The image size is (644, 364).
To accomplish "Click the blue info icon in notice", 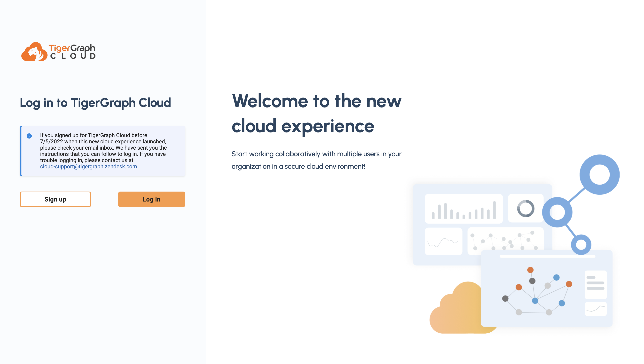I will click(x=29, y=136).
